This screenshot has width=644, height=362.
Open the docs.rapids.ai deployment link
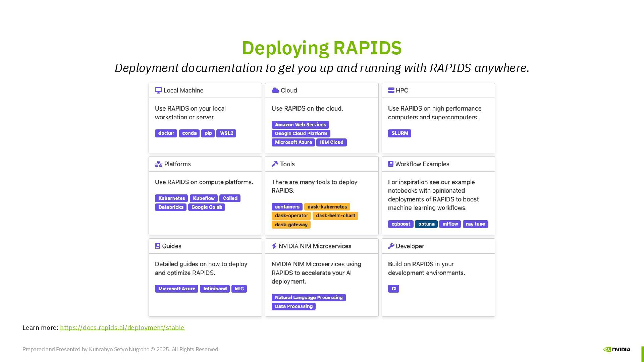coord(122,327)
